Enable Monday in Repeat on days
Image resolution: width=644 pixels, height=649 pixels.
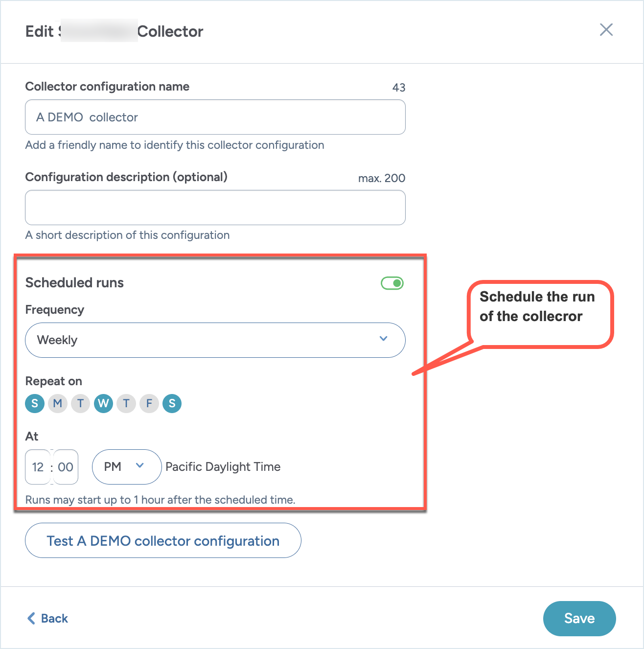coord(58,404)
